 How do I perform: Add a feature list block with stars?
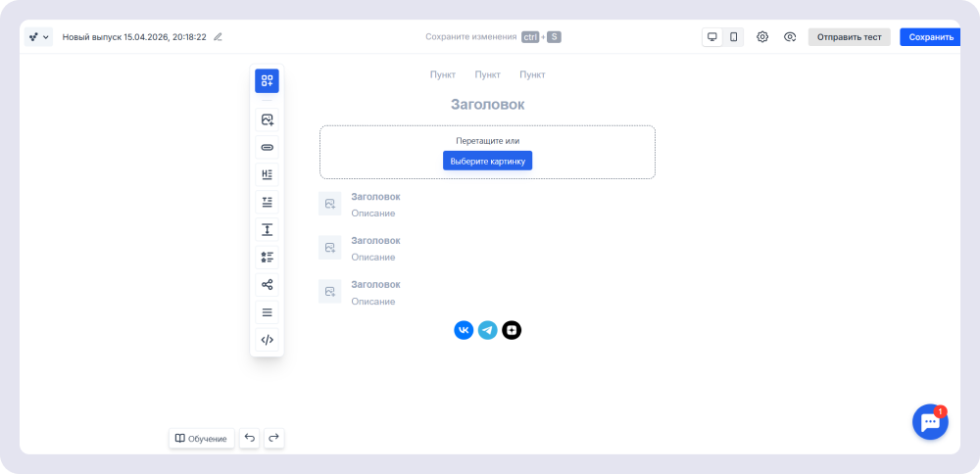267,258
